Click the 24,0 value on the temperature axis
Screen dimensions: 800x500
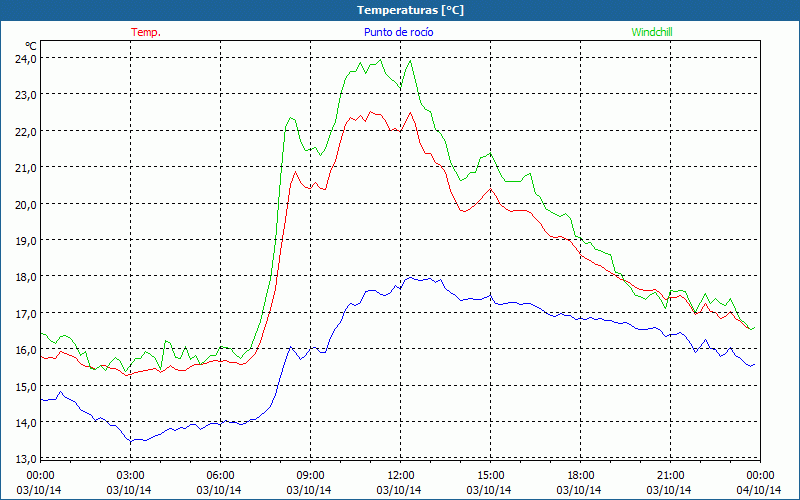click(x=26, y=58)
